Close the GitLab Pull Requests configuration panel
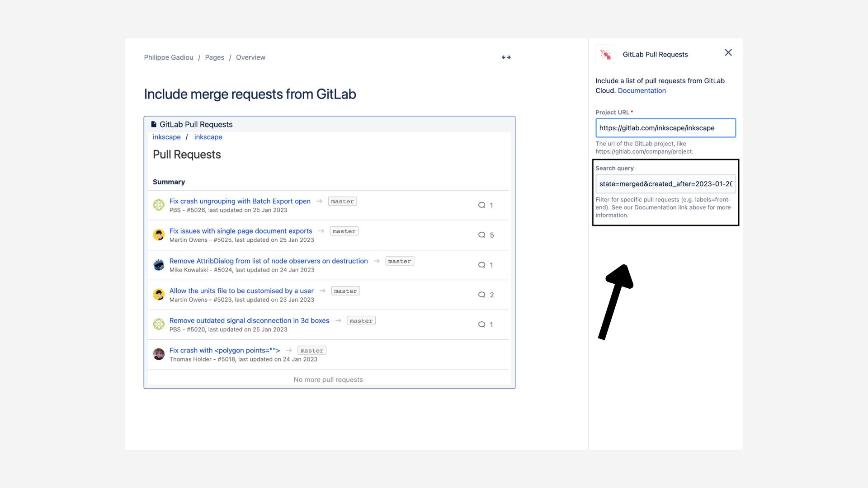868x488 pixels. 728,52
